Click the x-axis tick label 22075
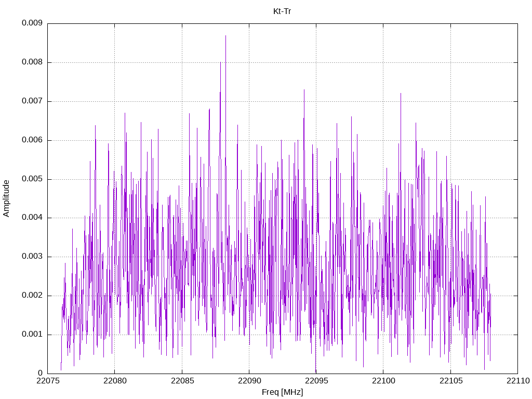The height and width of the screenshot is (399, 532). coord(47,381)
